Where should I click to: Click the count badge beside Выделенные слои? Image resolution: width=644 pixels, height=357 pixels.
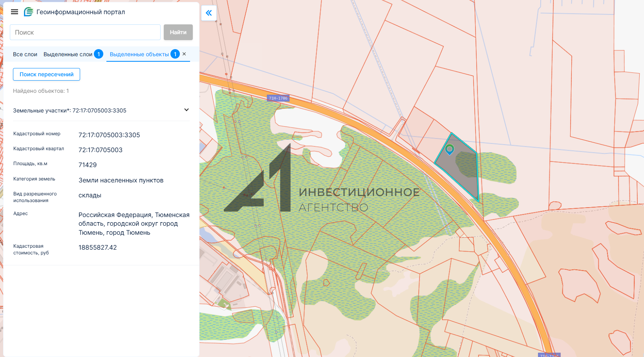pos(99,54)
